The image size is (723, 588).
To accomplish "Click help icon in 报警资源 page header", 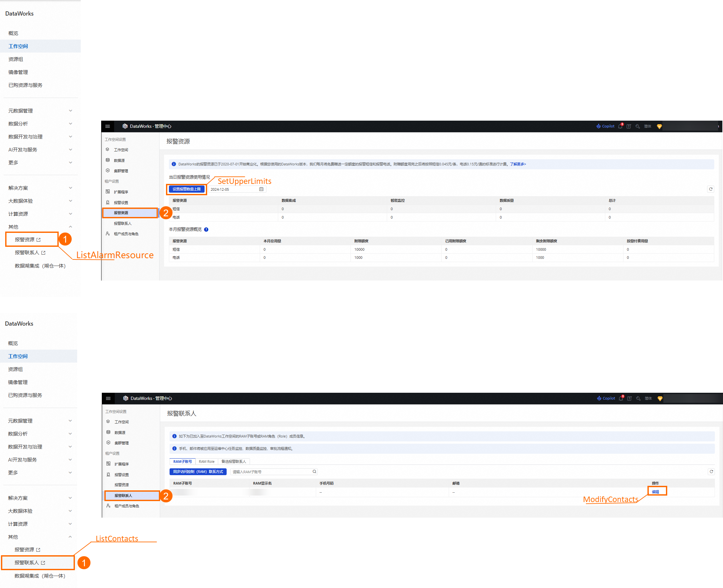I will pos(629,126).
